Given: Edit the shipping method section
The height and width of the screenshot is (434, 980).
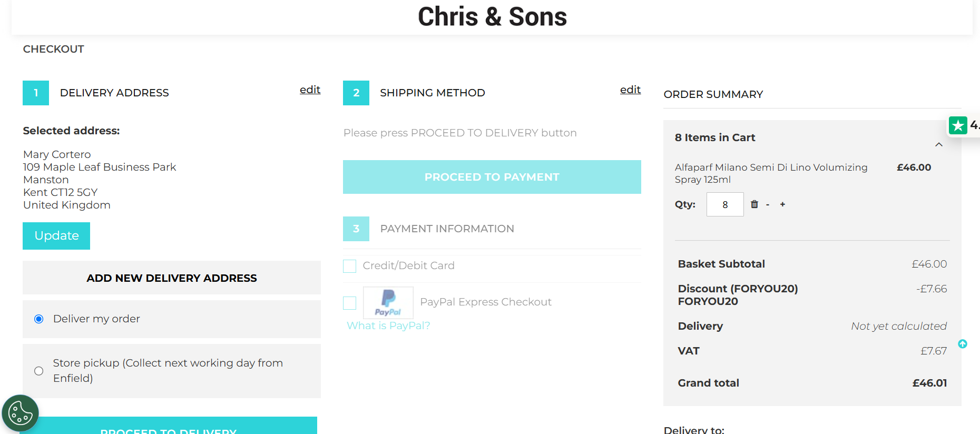Looking at the screenshot, I should pyautogui.click(x=630, y=90).
